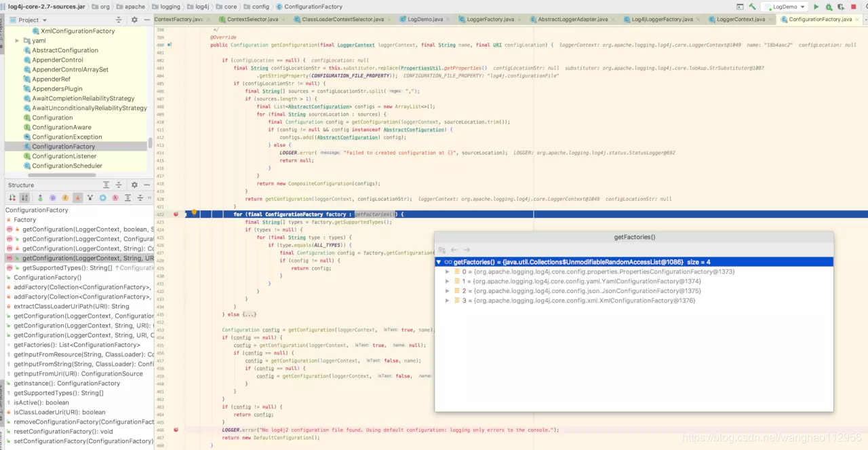
Task: Open Project panel settings gear
Action: point(134,20)
